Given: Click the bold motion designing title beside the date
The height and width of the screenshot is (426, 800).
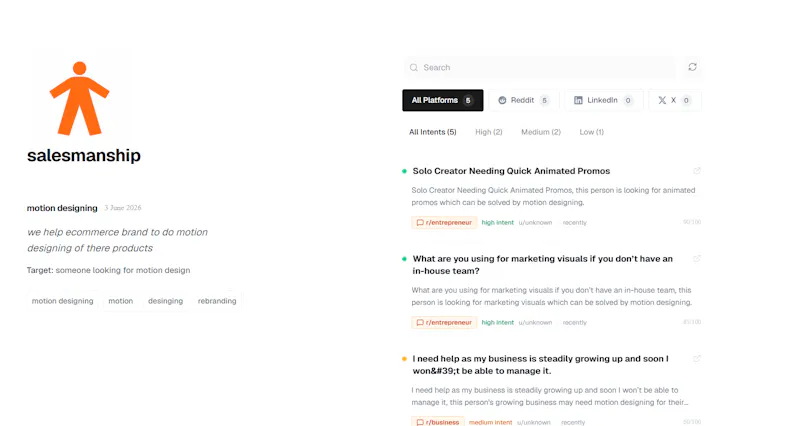Looking at the screenshot, I should 62,208.
